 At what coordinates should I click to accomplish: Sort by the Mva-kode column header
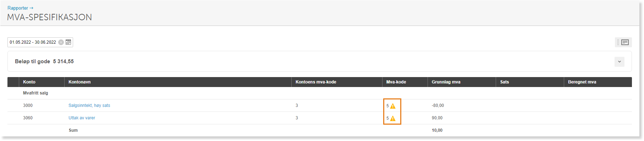point(396,82)
